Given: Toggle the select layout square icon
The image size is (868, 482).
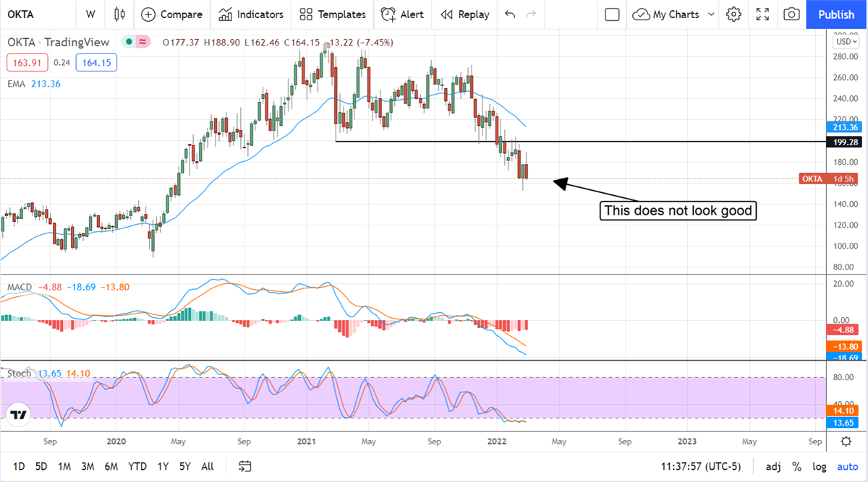Looking at the screenshot, I should [612, 14].
